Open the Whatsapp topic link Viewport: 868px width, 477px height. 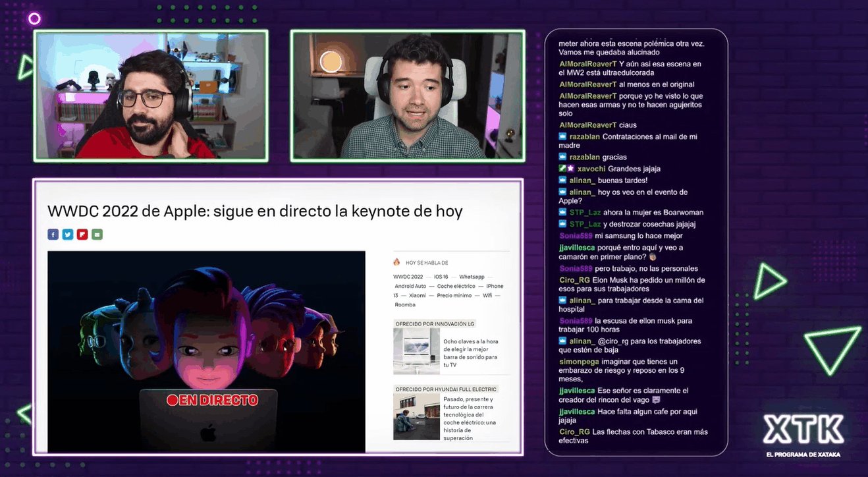[x=472, y=277]
